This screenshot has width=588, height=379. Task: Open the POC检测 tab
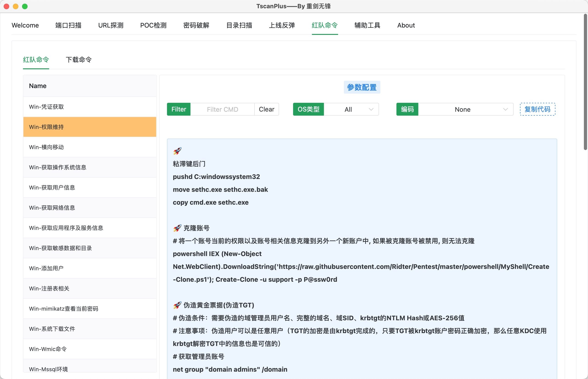tap(153, 25)
